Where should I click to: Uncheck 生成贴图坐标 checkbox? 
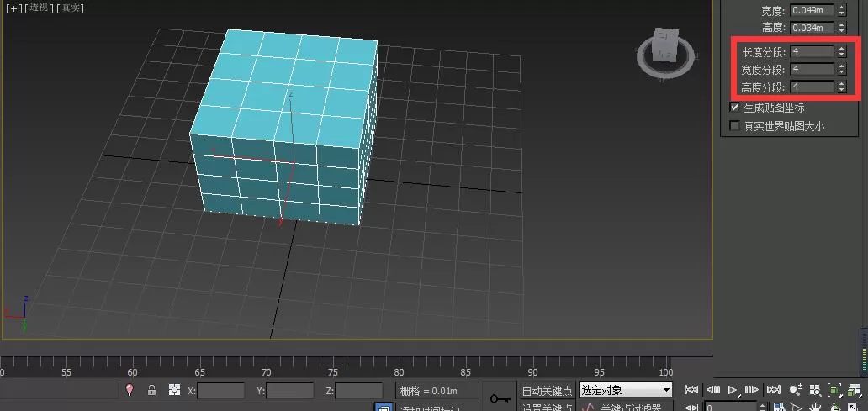tap(734, 108)
